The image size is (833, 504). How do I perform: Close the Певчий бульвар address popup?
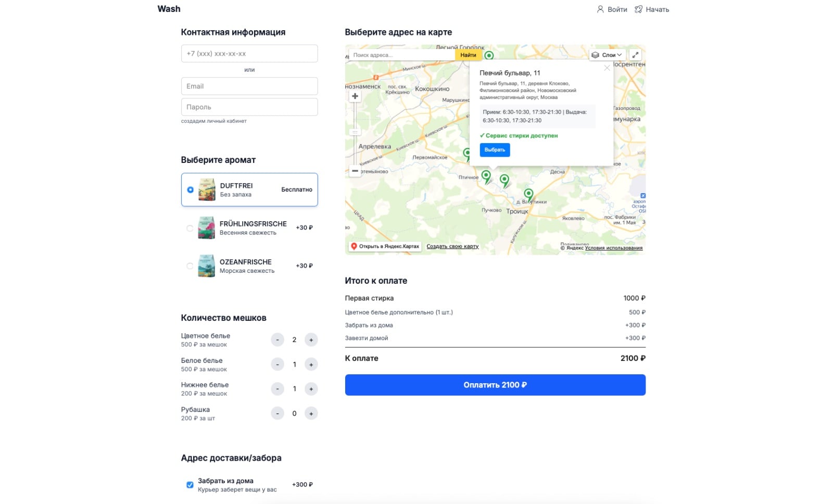click(x=607, y=68)
